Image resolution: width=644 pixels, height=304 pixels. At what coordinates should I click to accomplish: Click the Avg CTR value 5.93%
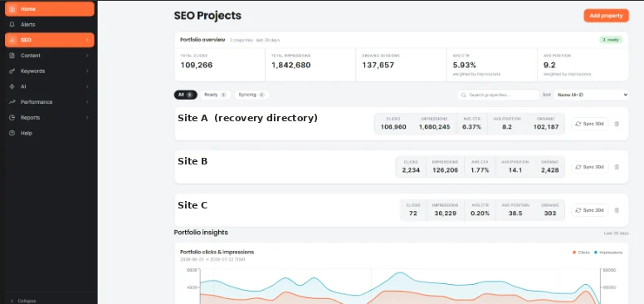coord(465,65)
